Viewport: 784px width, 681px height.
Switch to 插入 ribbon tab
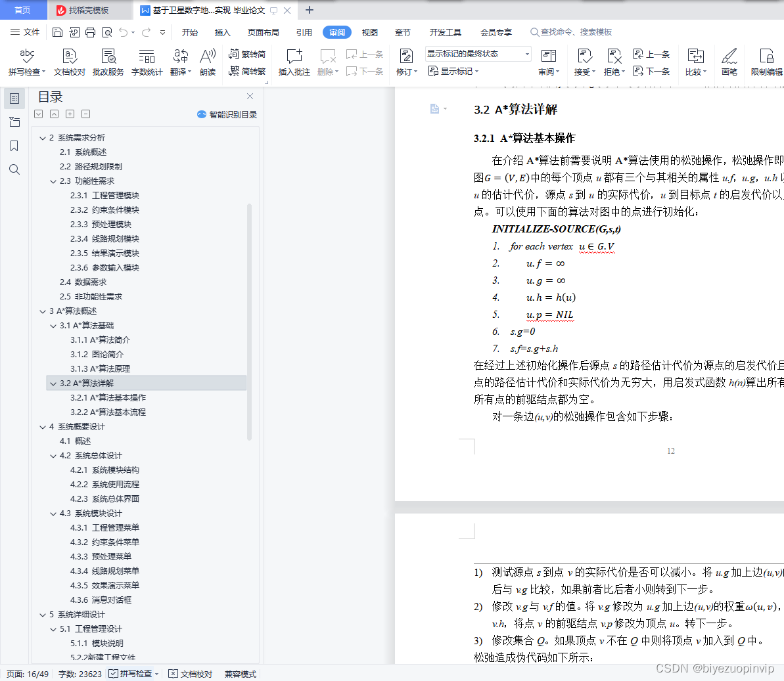coord(223,32)
